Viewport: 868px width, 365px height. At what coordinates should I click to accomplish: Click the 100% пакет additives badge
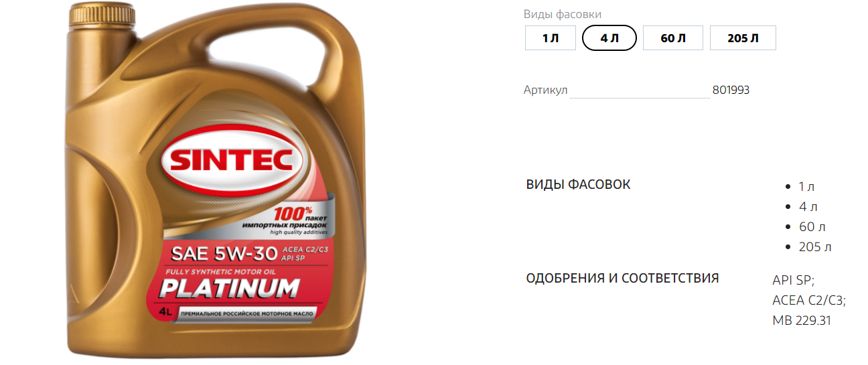click(x=300, y=222)
